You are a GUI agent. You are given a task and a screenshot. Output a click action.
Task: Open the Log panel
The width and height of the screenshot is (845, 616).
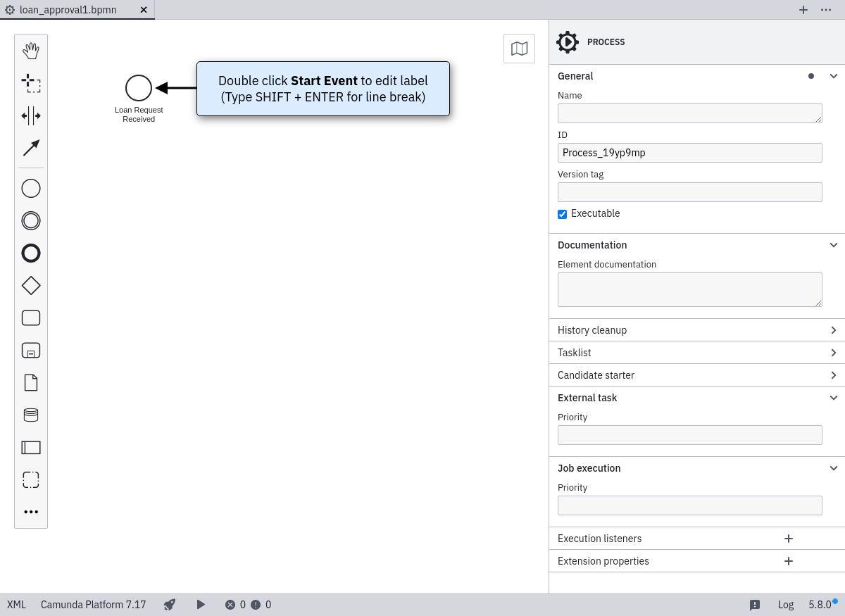(x=785, y=605)
